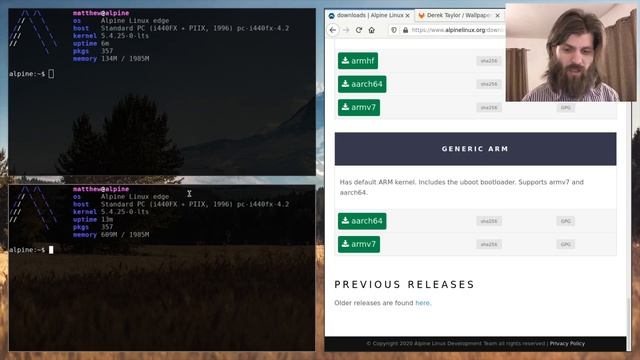
Task: Click the PREVIOUS RELEASES heading
Action: (404, 284)
